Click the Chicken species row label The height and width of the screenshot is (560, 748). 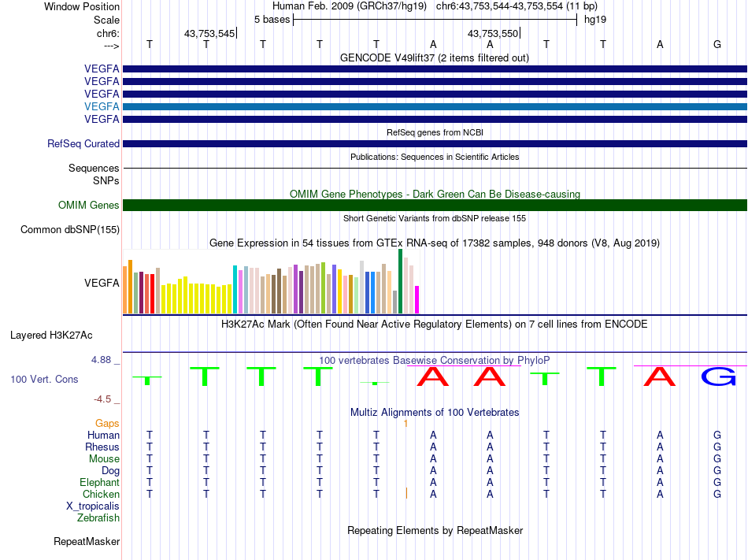(x=101, y=494)
